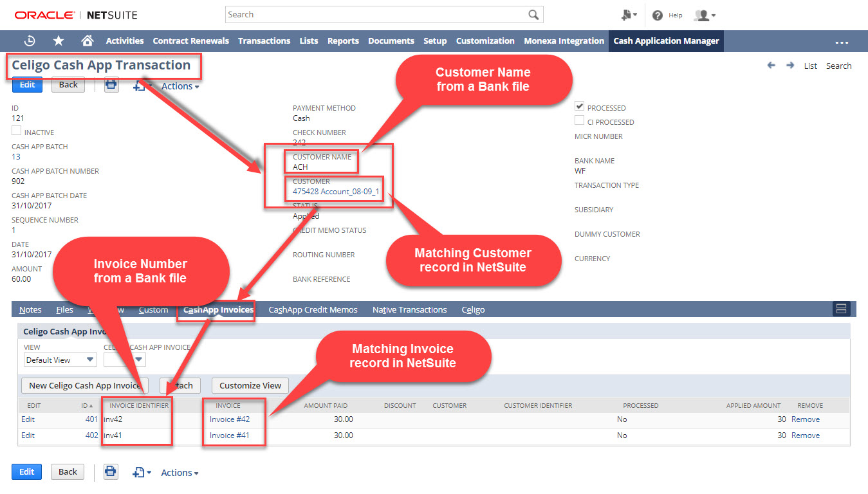Open the top Actions dropdown
868x494 pixels.
tap(180, 86)
